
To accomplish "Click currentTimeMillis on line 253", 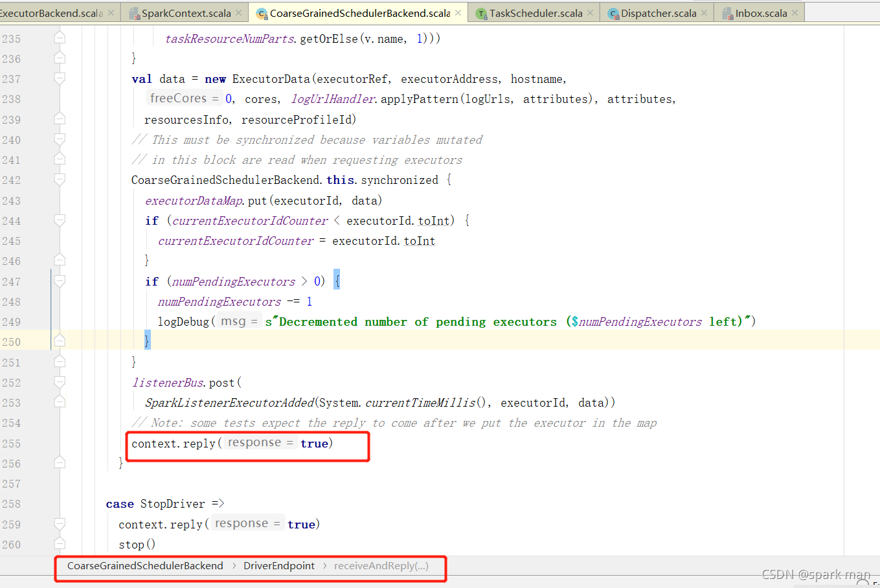I will (x=420, y=403).
